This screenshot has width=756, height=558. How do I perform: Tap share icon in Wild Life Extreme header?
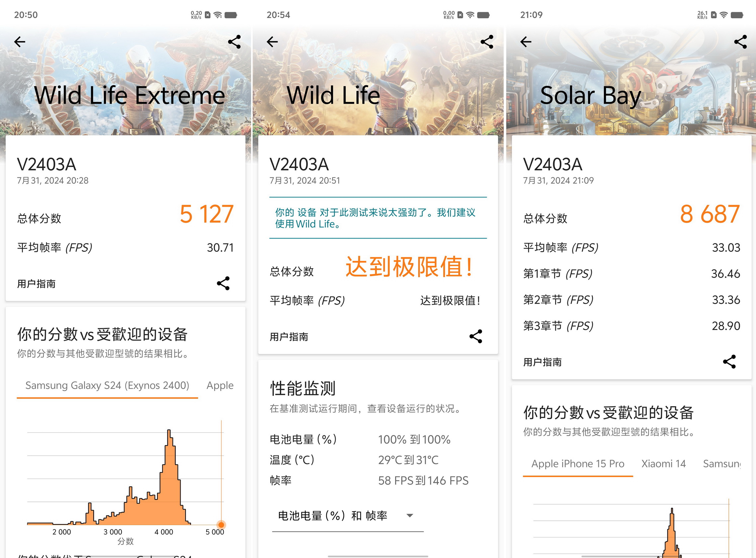[234, 42]
